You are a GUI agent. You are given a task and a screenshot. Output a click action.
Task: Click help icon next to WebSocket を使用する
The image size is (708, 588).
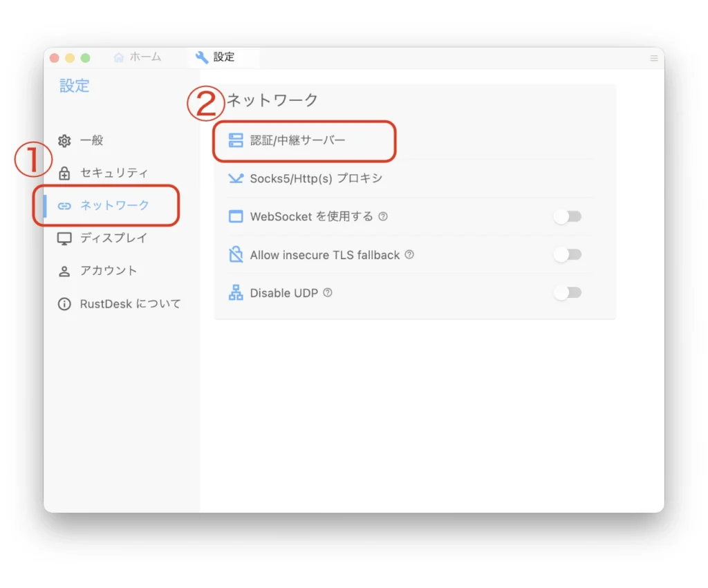383,217
